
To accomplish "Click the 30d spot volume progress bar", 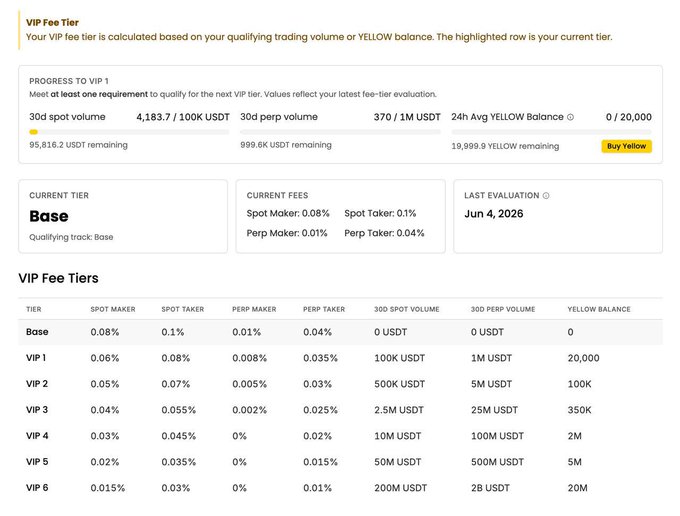I will [129, 132].
